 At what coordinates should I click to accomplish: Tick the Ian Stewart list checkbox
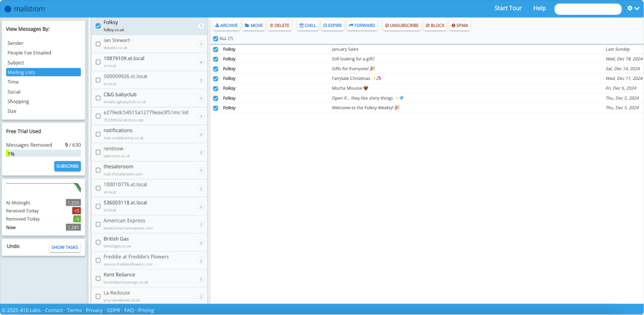tap(98, 44)
